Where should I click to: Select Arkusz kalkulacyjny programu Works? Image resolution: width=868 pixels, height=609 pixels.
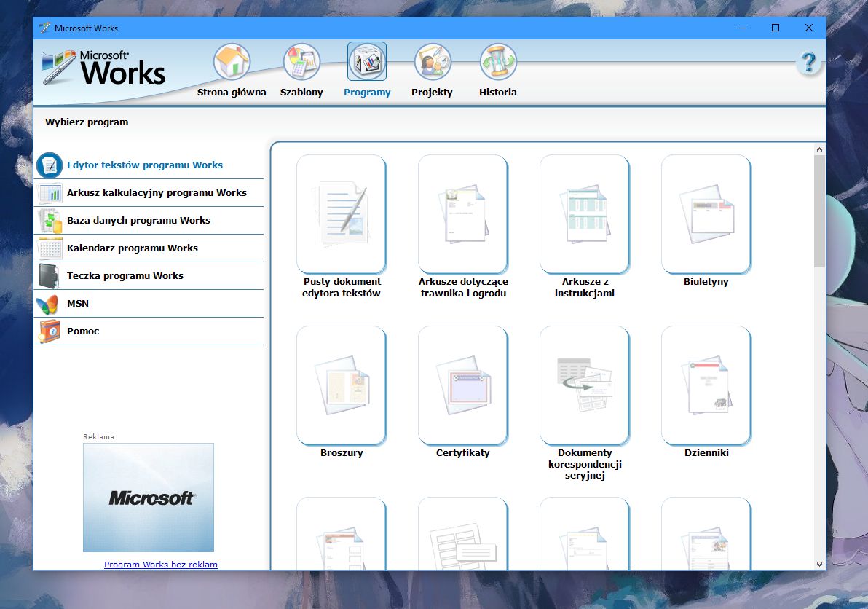pos(157,193)
